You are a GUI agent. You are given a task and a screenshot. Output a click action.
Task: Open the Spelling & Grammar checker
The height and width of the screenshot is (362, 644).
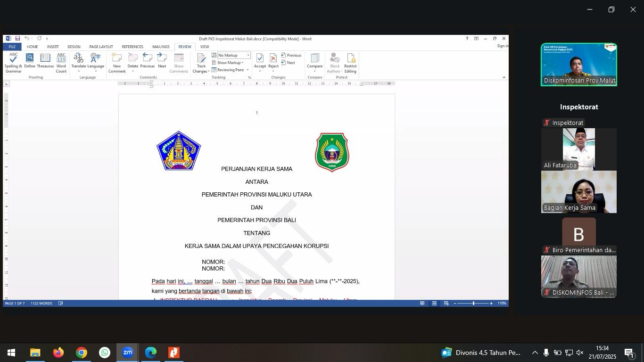coord(13,63)
